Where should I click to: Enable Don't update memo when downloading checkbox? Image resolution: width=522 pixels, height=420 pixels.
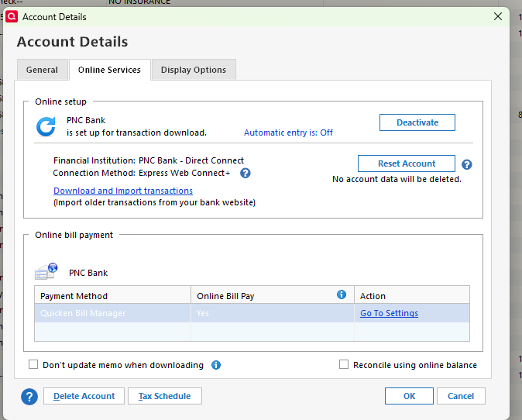[33, 364]
